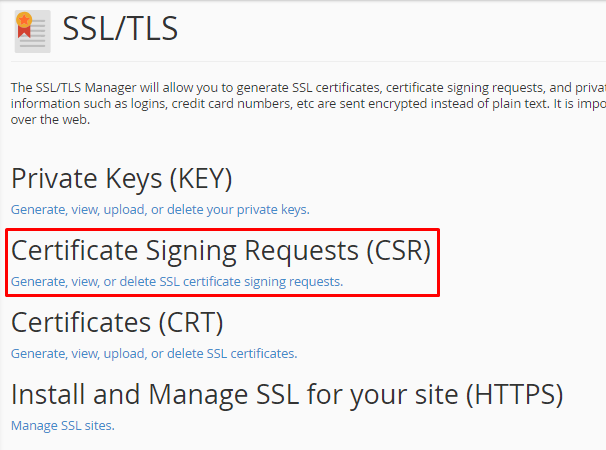606x450 pixels.
Task: Open the Manage SSL sites link
Action: 63,425
